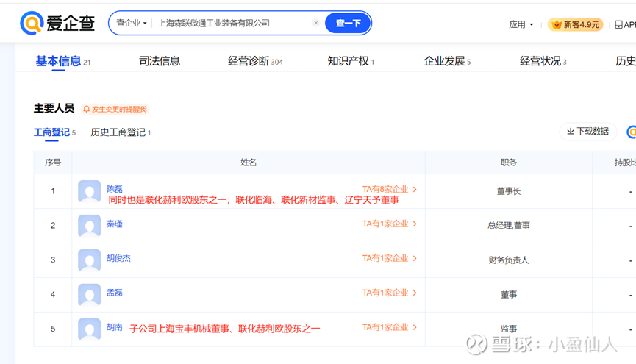This screenshot has width=636, height=364.
Task: Click the avatar icon of 胡俊杰
Action: coord(89,260)
